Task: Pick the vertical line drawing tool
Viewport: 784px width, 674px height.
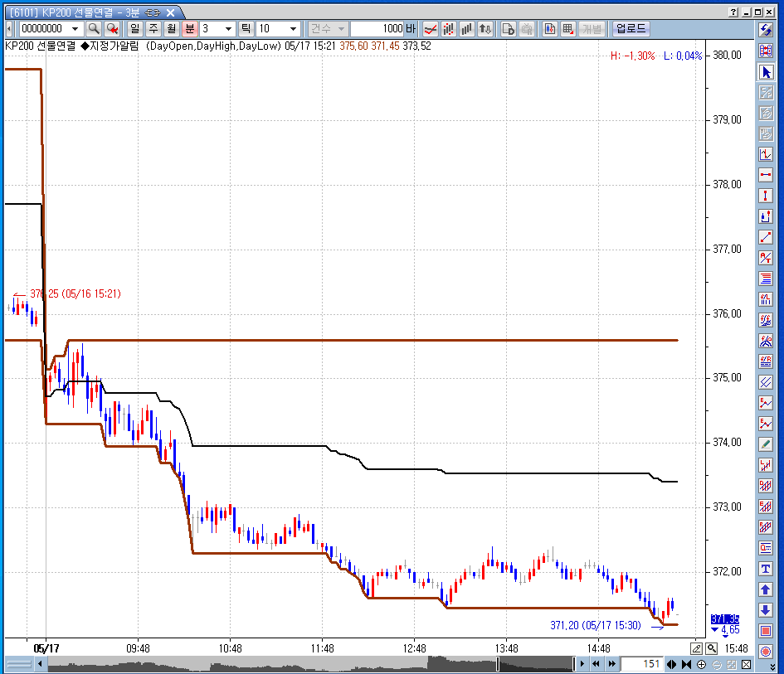Action: click(x=766, y=196)
